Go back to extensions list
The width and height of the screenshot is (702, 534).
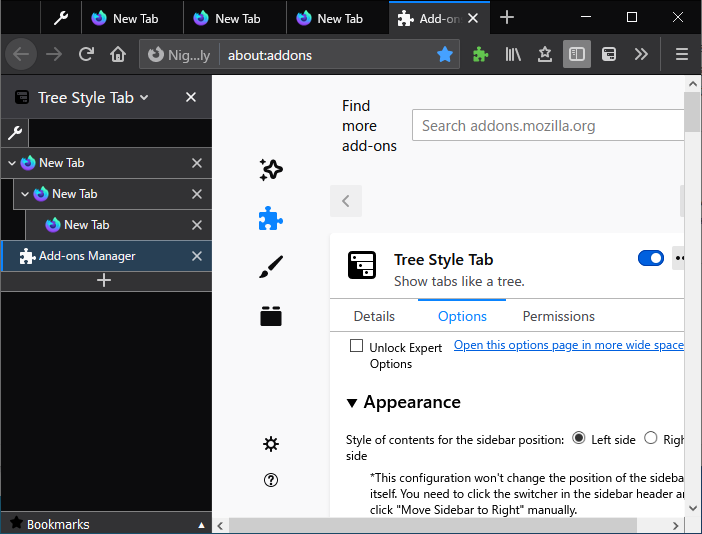346,201
